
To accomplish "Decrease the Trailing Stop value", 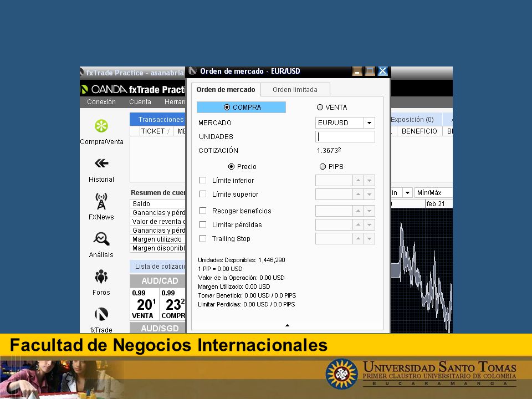I will tap(369, 239).
